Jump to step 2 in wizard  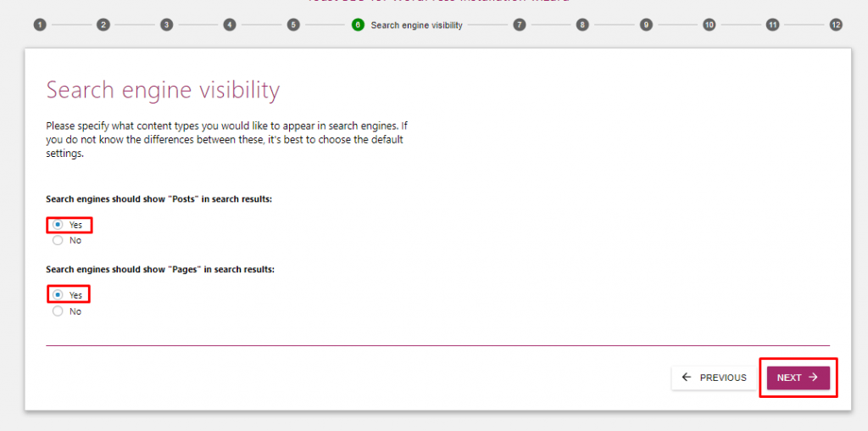[103, 25]
